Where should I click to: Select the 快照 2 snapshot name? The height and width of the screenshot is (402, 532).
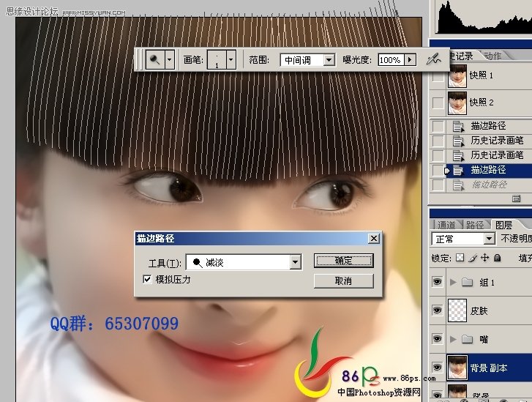(482, 103)
